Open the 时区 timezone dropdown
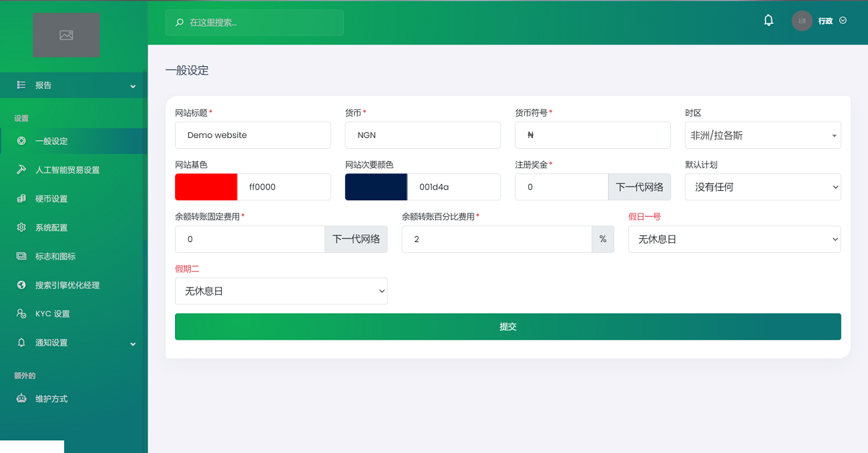The width and height of the screenshot is (868, 453). [763, 135]
